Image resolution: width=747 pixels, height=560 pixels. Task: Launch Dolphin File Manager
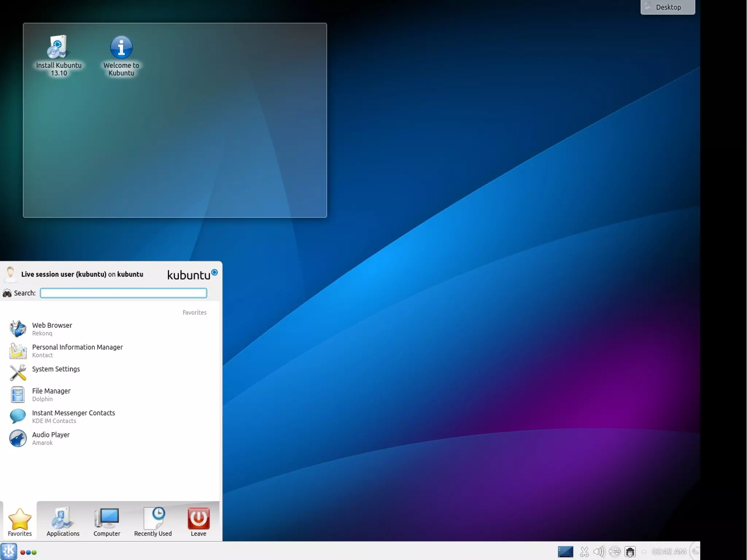[x=51, y=394]
